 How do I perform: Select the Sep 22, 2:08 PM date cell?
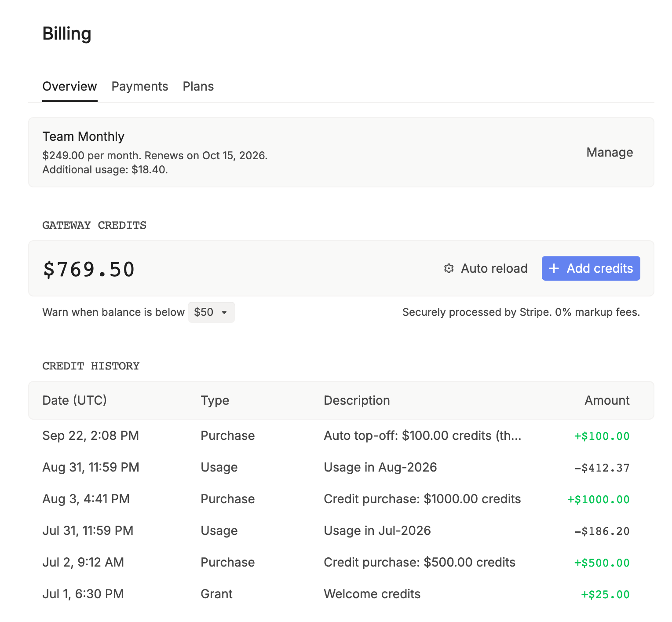click(91, 435)
